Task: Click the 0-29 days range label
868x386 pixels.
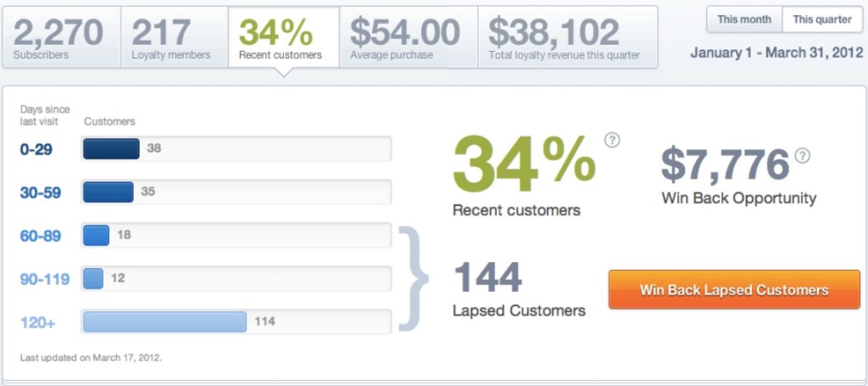Action: [x=36, y=149]
